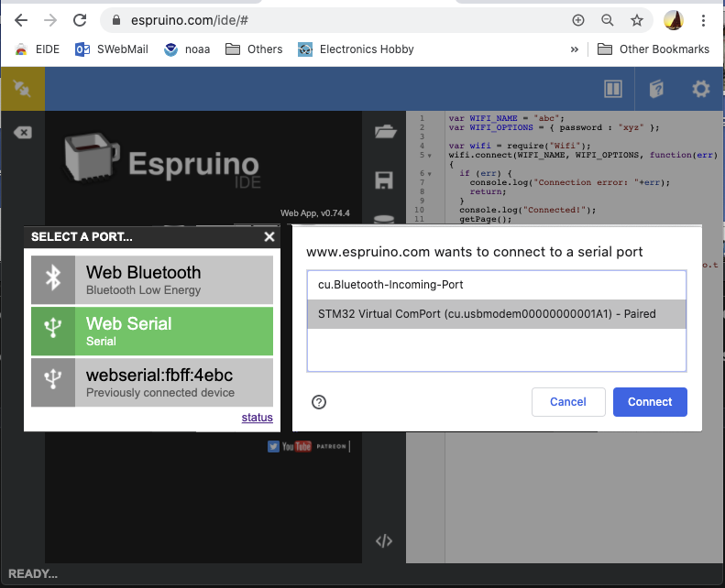
Task: Click the padlock site info icon
Action: click(116, 20)
